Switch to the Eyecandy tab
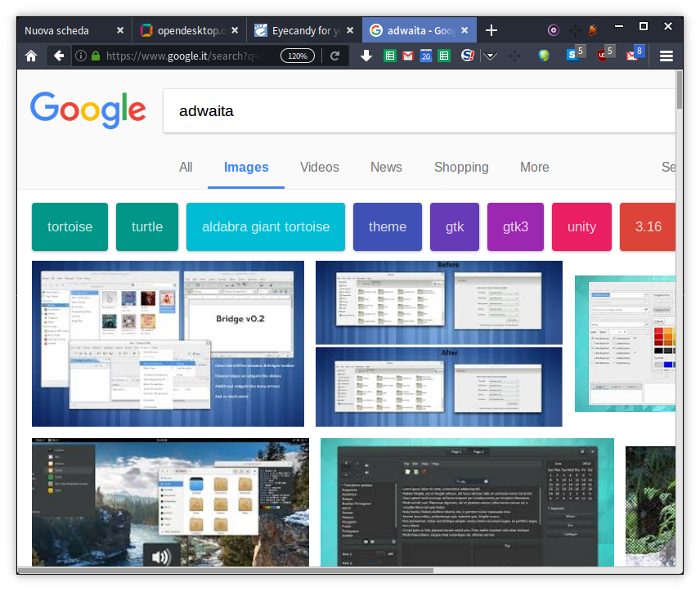 coord(304,30)
